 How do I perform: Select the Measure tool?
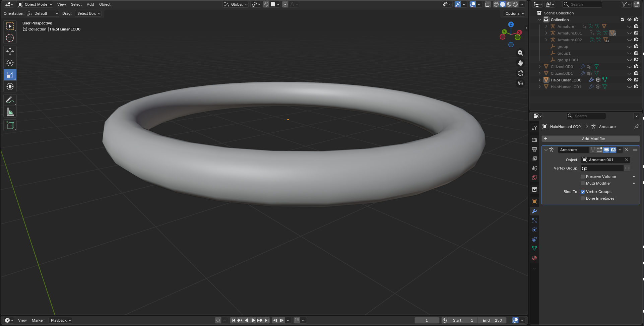coord(10,112)
